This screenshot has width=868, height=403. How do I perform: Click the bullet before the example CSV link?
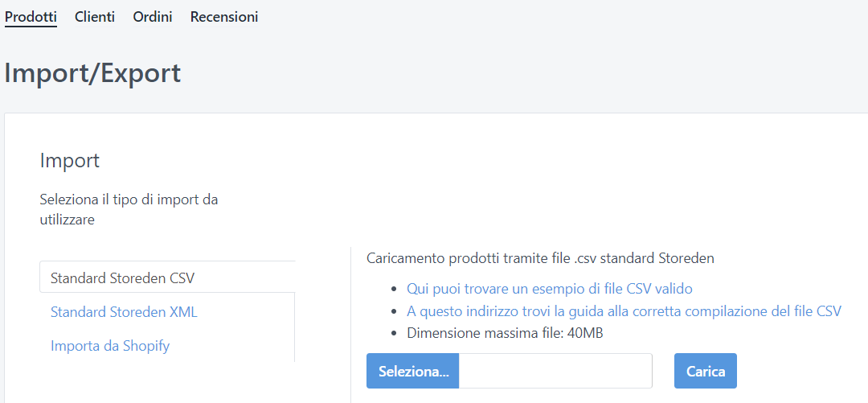[x=394, y=289]
